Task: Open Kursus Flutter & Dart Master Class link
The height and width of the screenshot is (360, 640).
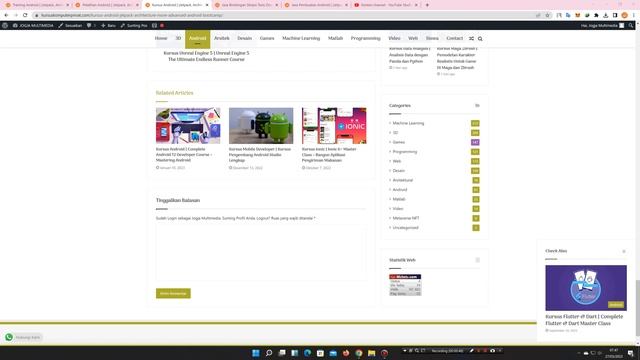Action: click(584, 320)
